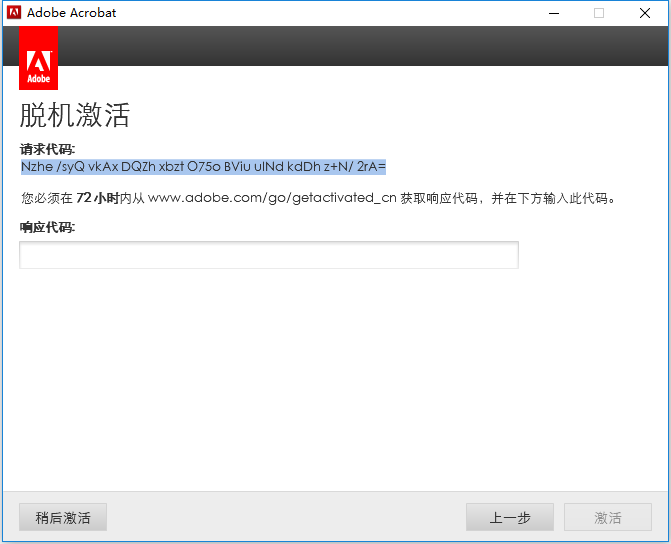
Task: Click inside the 响应代码 input field
Action: pos(269,255)
